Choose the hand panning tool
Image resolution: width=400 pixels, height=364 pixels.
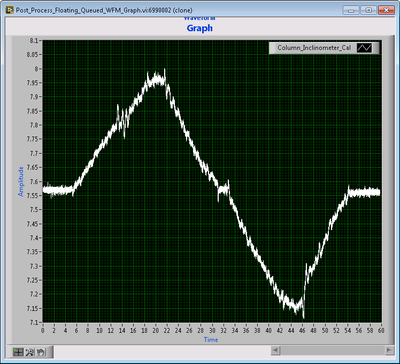tap(41, 352)
